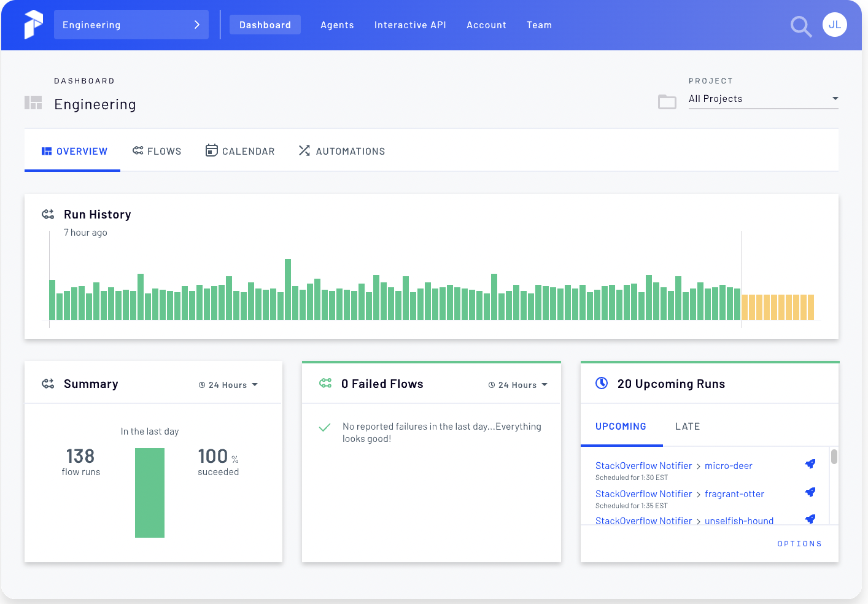Open the Calendar tab

[240, 151]
